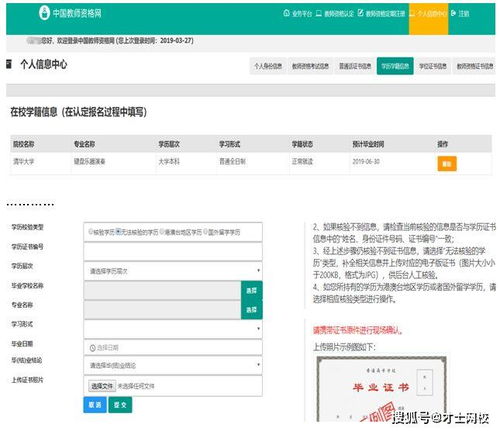Click the clock icon in 毕业日期 field
This screenshot has height=431, width=500.
pos(92,348)
